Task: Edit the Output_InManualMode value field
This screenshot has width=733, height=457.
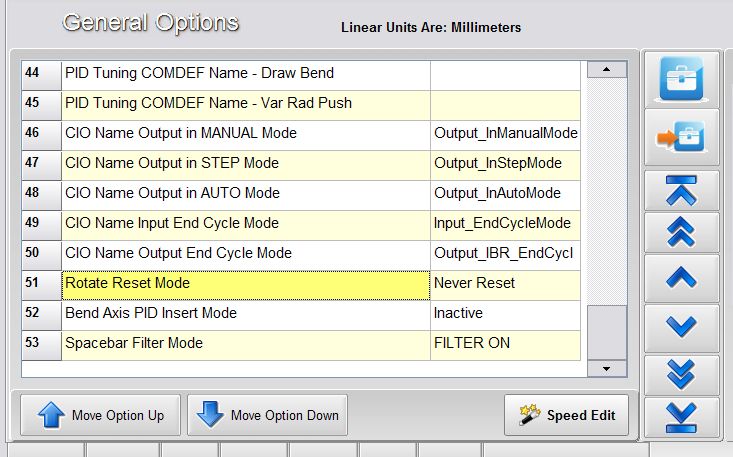Action: point(505,134)
